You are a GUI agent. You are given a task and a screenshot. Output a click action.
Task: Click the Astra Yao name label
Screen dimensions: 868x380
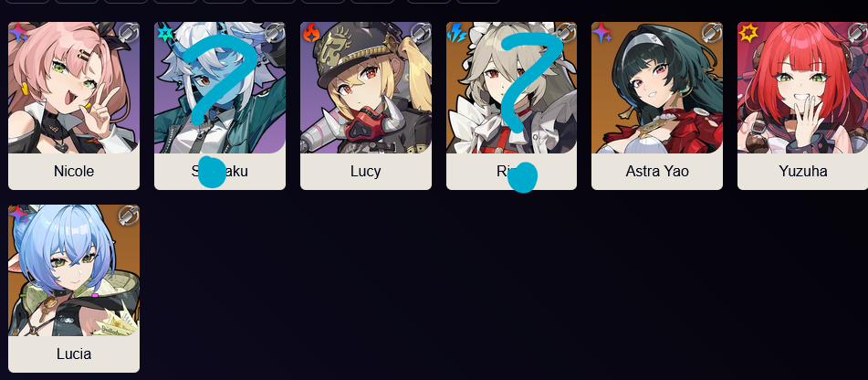[x=657, y=171]
